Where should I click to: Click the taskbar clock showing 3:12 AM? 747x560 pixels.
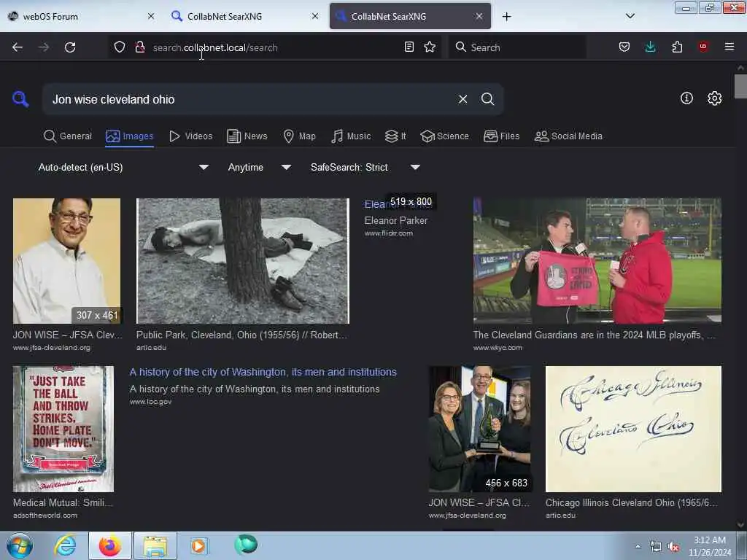709,546
